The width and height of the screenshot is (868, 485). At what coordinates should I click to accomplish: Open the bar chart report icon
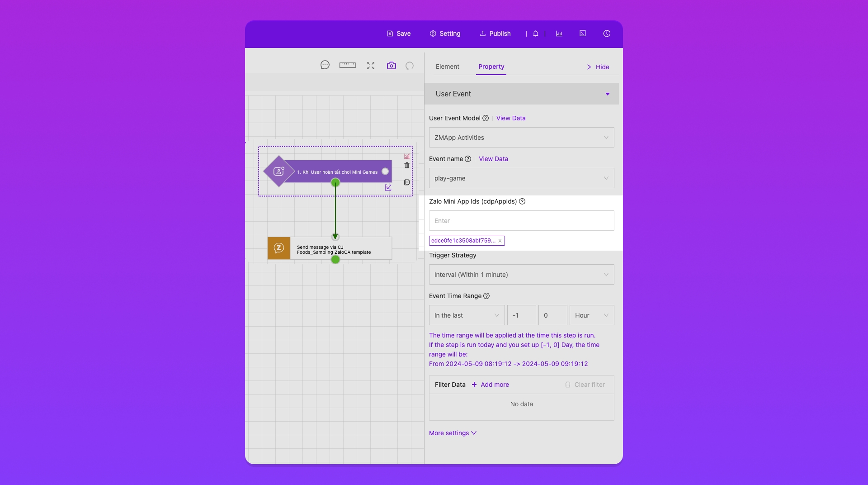(559, 33)
